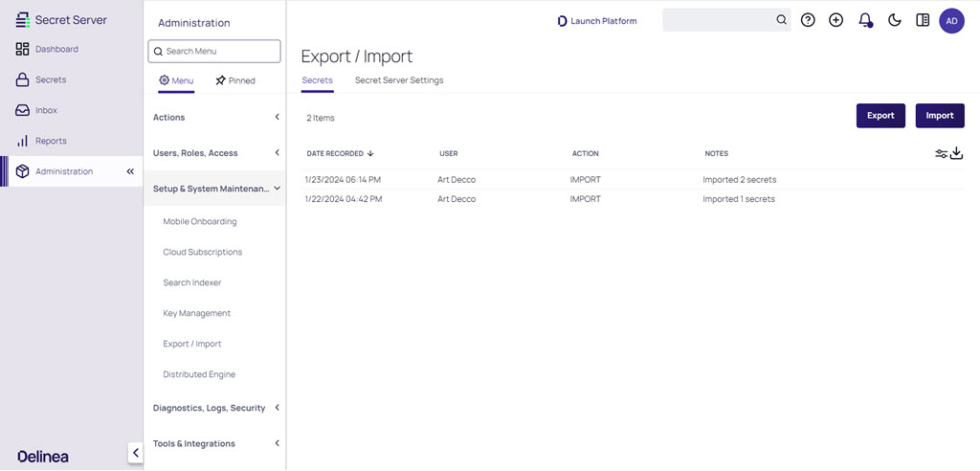The image size is (980, 471).
Task: Click the Export button
Action: click(880, 116)
